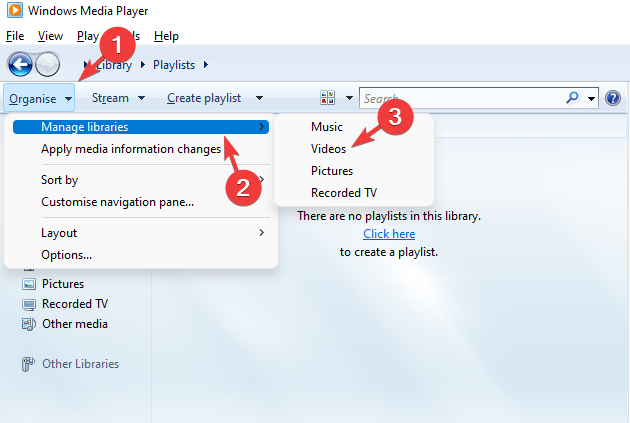Click the Back navigation arrow button
The height and width of the screenshot is (423, 630).
[20, 64]
